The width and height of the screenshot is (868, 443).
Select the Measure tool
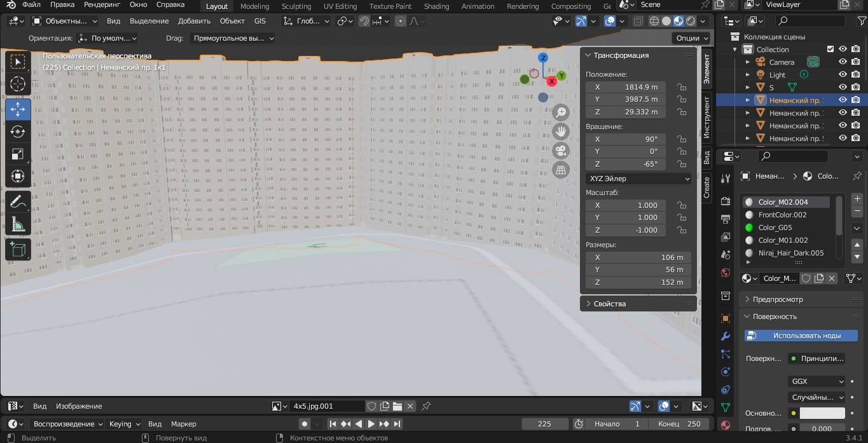pyautogui.click(x=18, y=224)
